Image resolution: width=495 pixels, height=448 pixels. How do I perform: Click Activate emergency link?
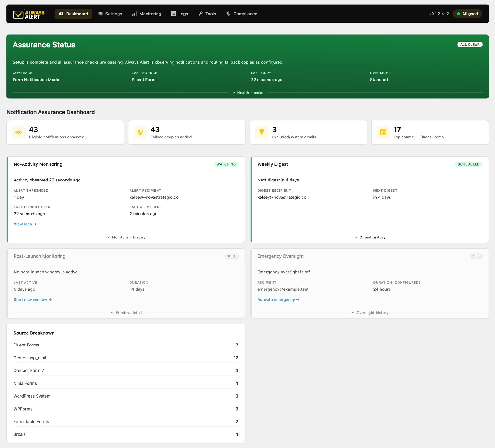[278, 300]
